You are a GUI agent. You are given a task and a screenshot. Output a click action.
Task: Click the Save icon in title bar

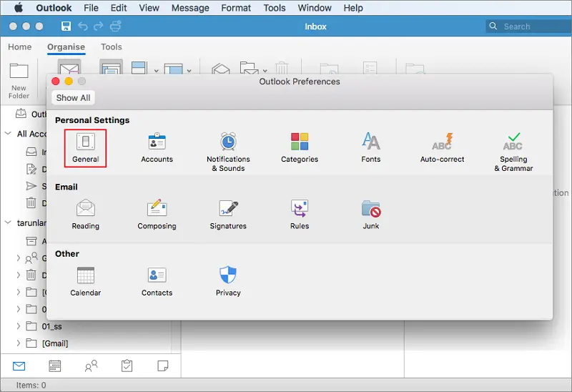(66, 26)
